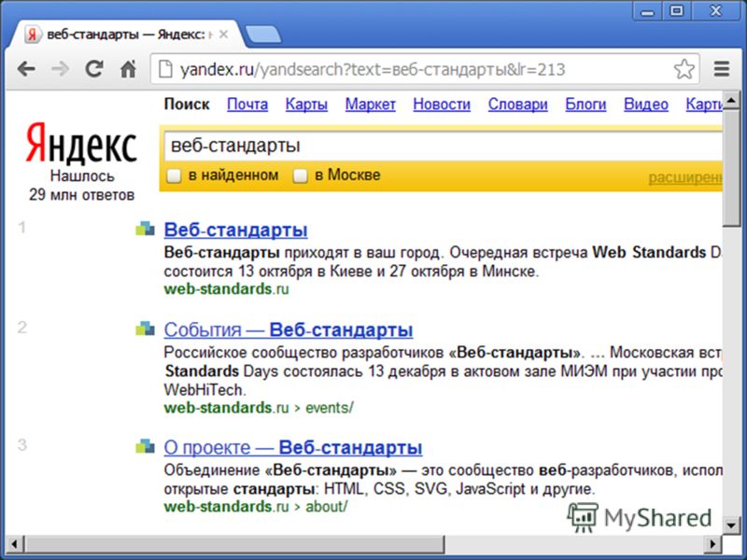The image size is (747, 560).
Task: Click the page icon in the address bar
Action: (165, 69)
